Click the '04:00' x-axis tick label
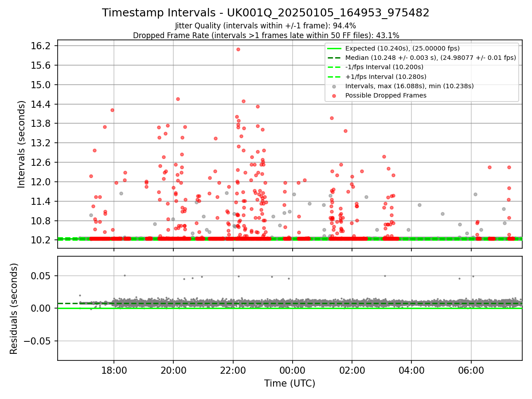This screenshot has height=399, width=532. tap(411, 370)
